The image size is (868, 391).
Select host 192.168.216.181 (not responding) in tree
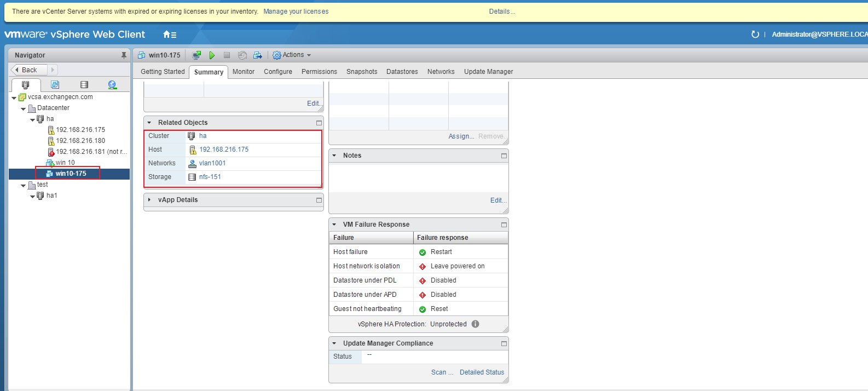[x=91, y=152]
